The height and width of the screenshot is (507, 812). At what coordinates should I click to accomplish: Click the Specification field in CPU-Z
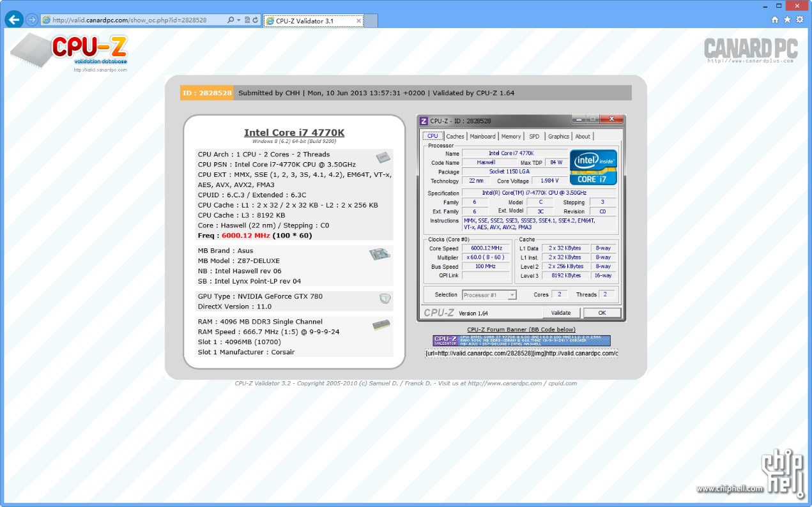539,193
